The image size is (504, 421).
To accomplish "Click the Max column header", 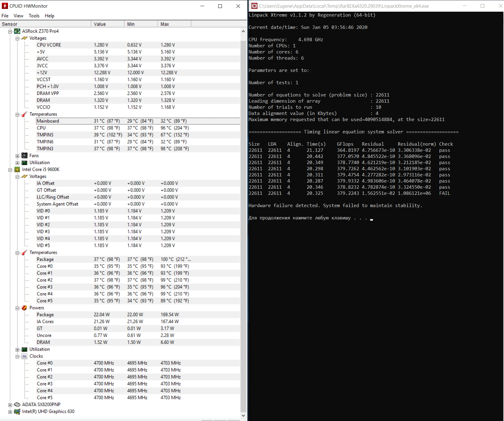I will click(x=175, y=24).
